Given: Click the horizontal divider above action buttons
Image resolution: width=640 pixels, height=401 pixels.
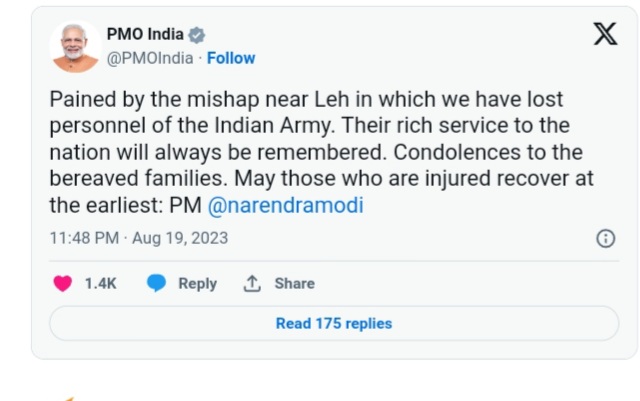Looking at the screenshot, I should coord(334,261).
